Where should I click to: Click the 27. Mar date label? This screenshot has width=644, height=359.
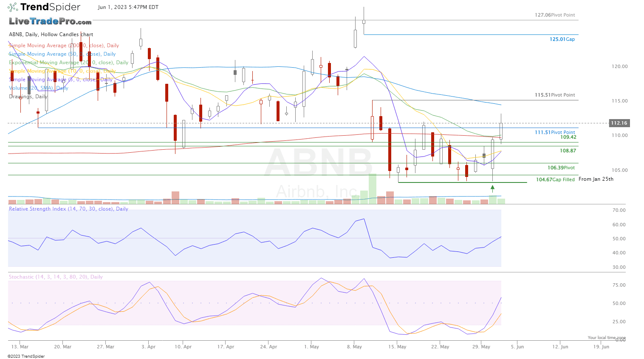point(105,347)
